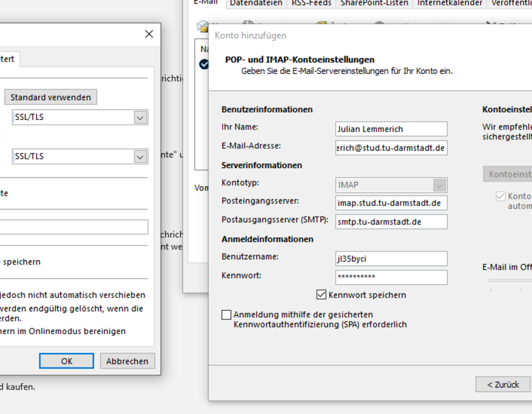Select the Postausgangsserver (SMTP) field
Image resolution: width=532 pixels, height=414 pixels.
tap(391, 222)
